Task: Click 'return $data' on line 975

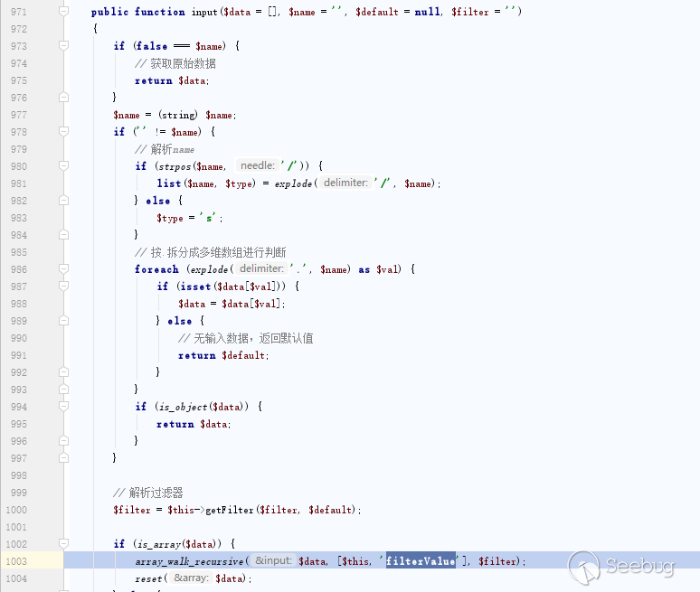Action: click(x=172, y=80)
